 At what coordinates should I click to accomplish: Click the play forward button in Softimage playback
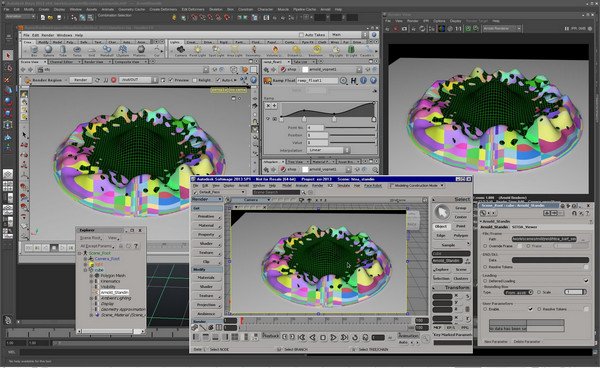(333, 337)
